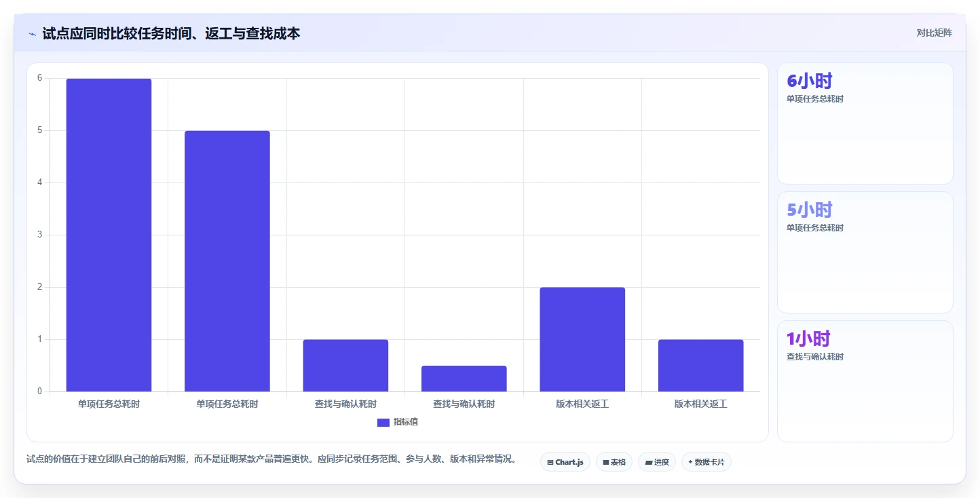Click the shortest bar at 0.5
Screen dimensions: 980x498
click(464, 379)
